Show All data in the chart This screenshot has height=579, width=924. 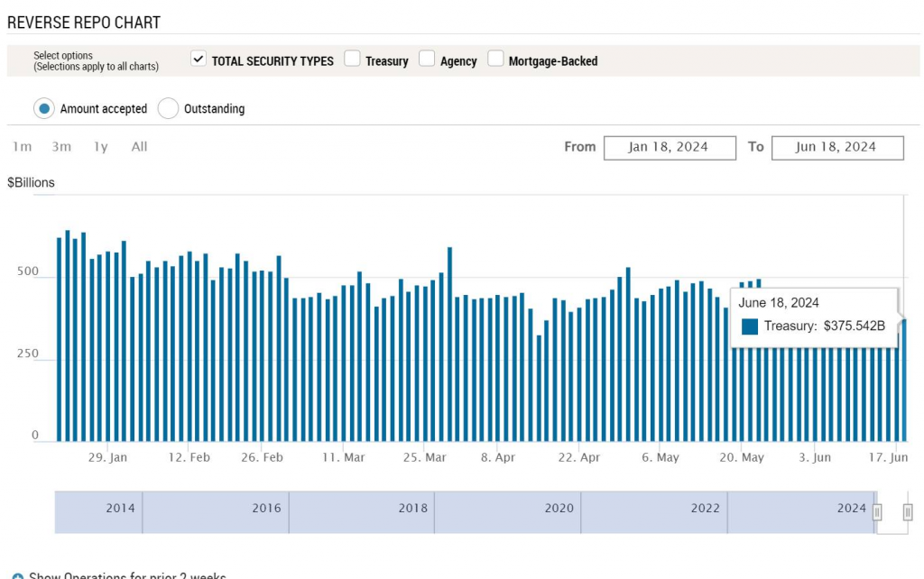pyautogui.click(x=139, y=147)
